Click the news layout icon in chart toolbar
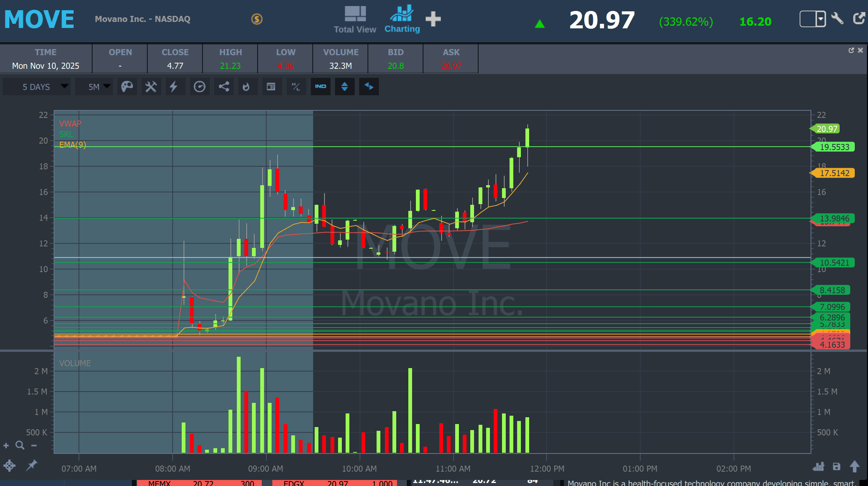 click(x=271, y=87)
